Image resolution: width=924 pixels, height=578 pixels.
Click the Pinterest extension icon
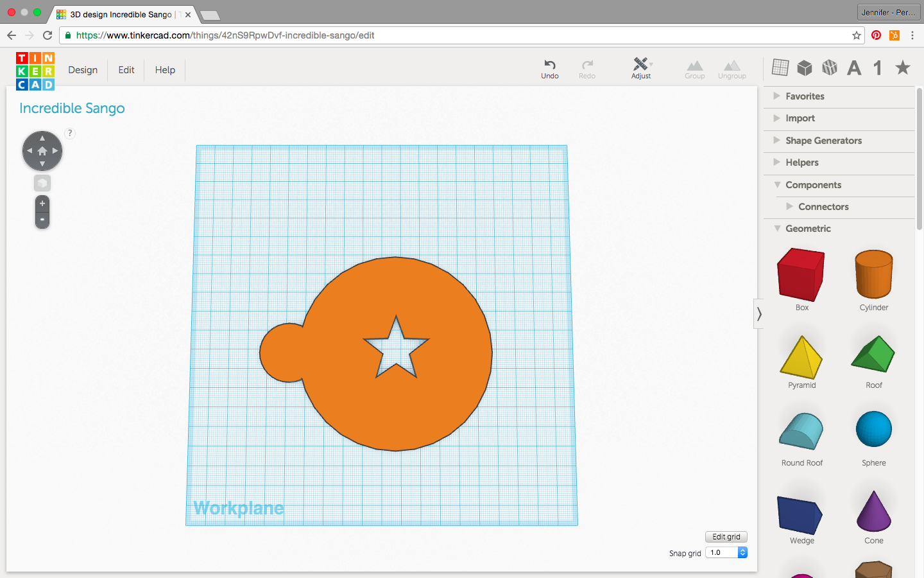pos(877,35)
